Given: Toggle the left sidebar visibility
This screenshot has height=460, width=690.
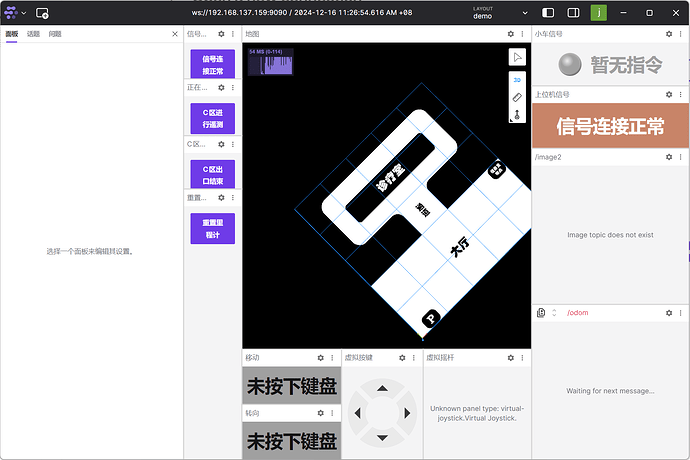Looking at the screenshot, I should 549,13.
